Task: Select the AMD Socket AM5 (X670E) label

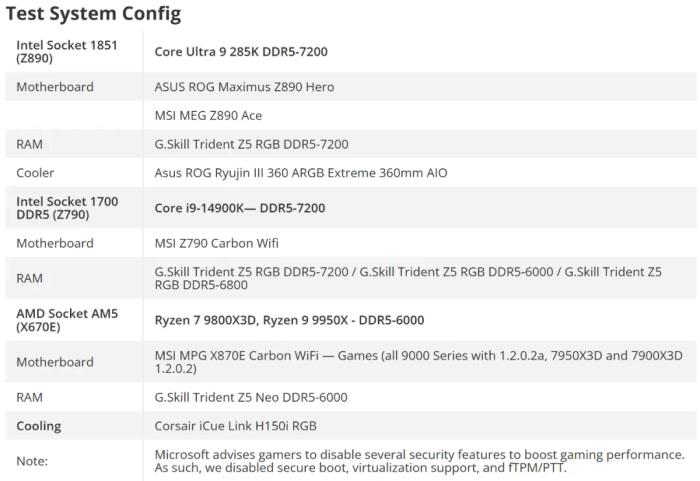Action: tap(67, 320)
